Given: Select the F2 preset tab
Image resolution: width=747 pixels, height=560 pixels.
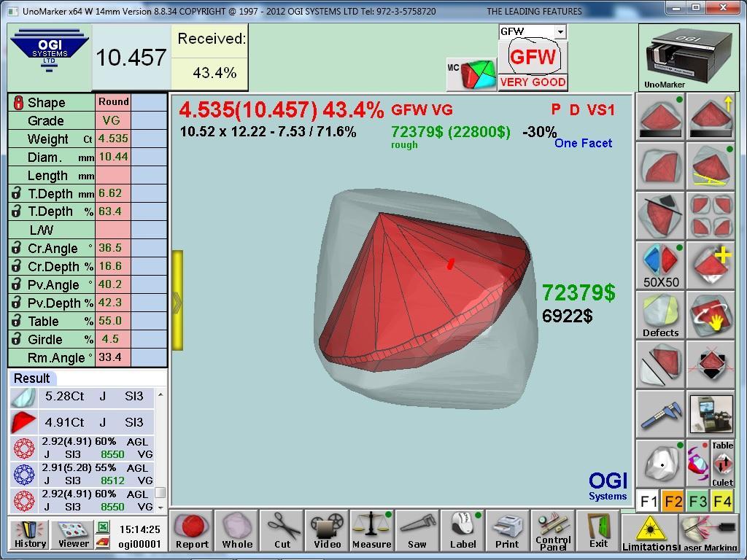Looking at the screenshot, I should pyautogui.click(x=673, y=502).
